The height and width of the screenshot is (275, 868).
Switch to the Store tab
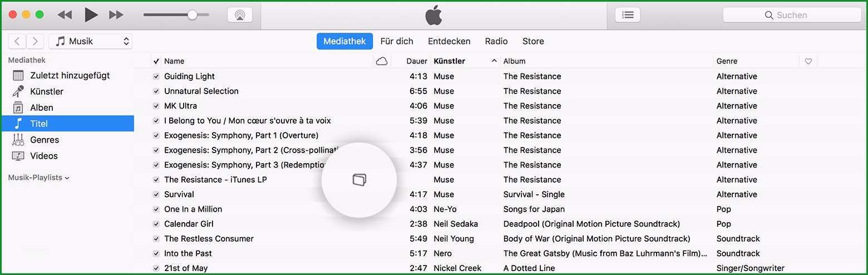click(x=533, y=41)
